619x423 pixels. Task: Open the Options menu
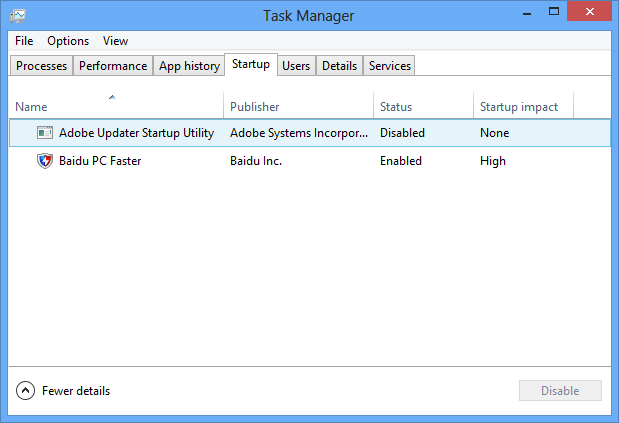pyautogui.click(x=68, y=41)
